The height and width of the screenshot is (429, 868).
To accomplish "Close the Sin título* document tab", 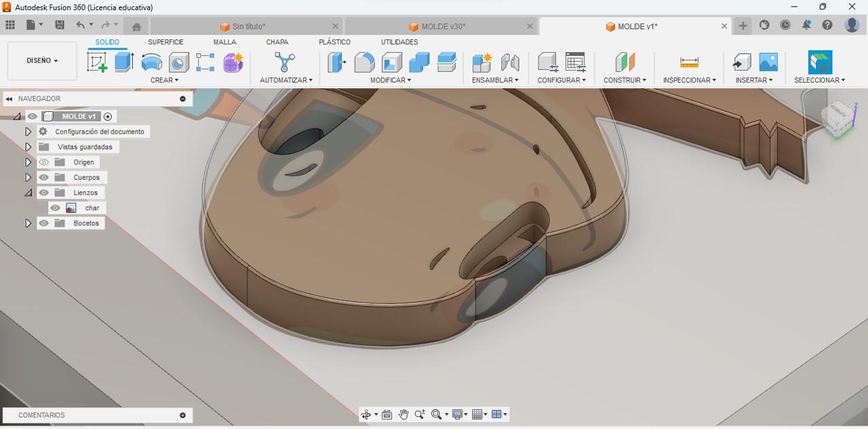I will pos(336,26).
